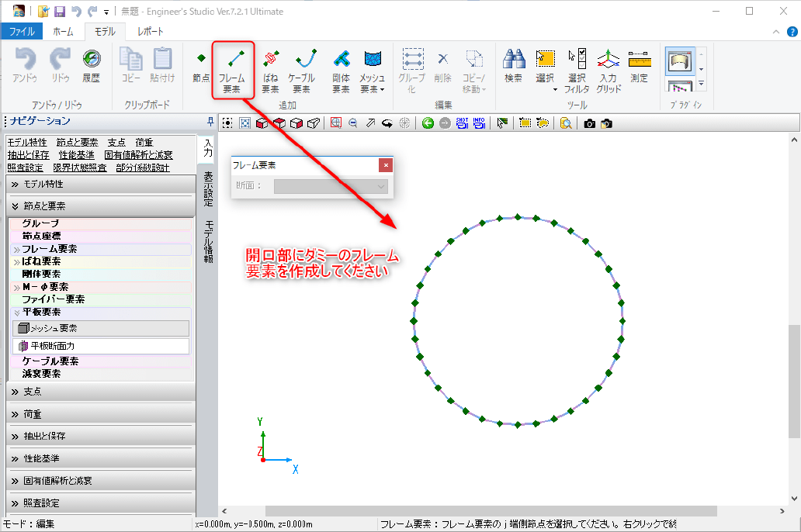
Task: Click the camera screenshot icon in view toolbar
Action: (590, 123)
